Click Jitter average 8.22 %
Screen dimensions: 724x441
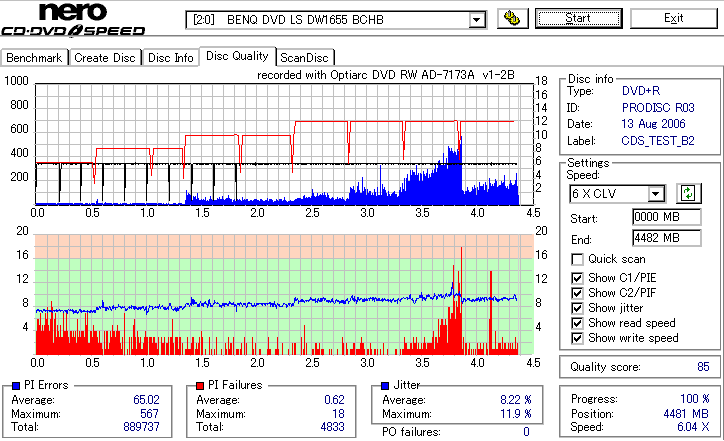tap(516, 399)
